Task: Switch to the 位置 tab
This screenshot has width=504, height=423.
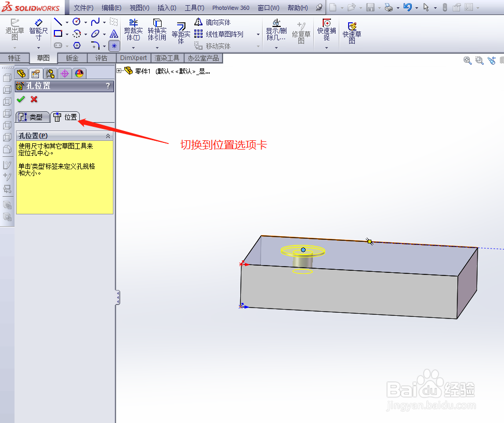Action: [66, 116]
